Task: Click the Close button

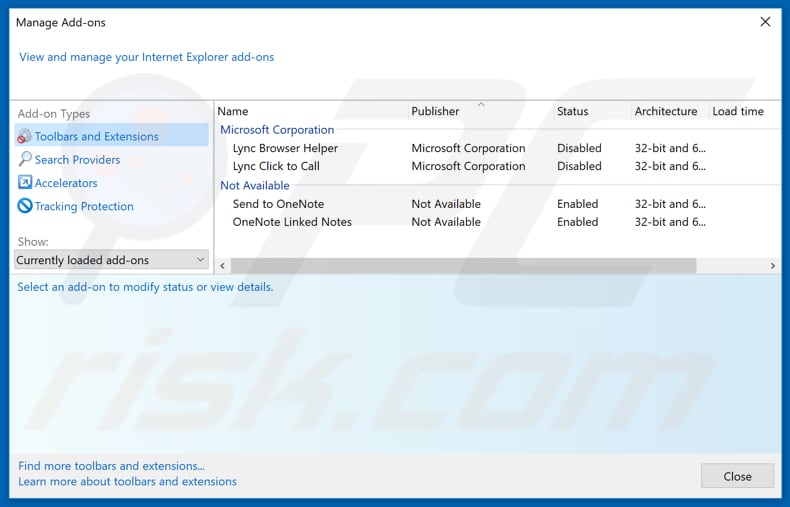Action: pos(737,476)
